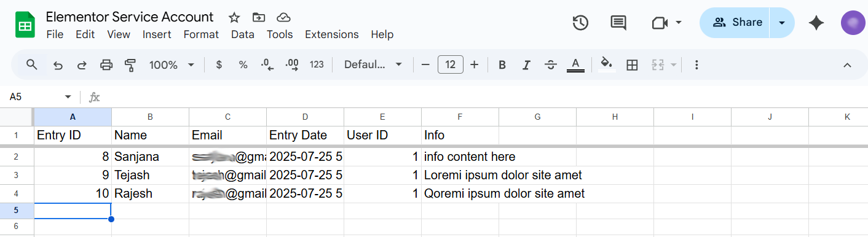Image resolution: width=868 pixels, height=237 pixels.
Task: Click the search menus magnifier icon
Action: pyautogui.click(x=32, y=64)
